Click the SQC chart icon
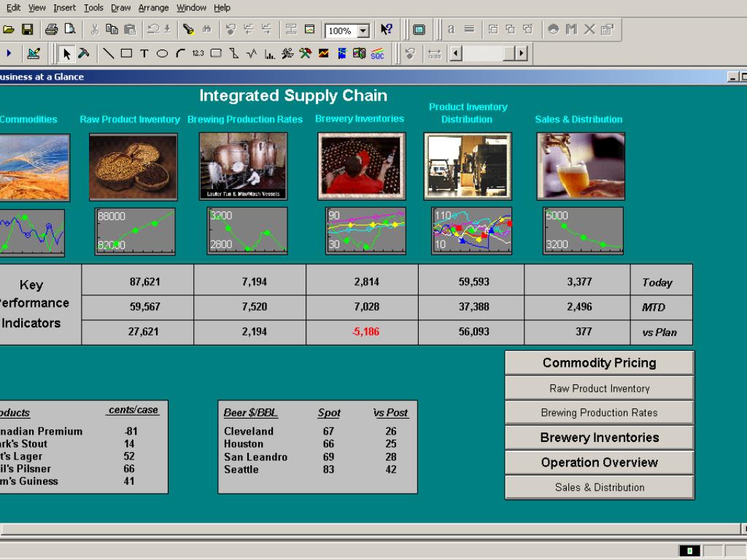This screenshot has height=560, width=747. (377, 54)
